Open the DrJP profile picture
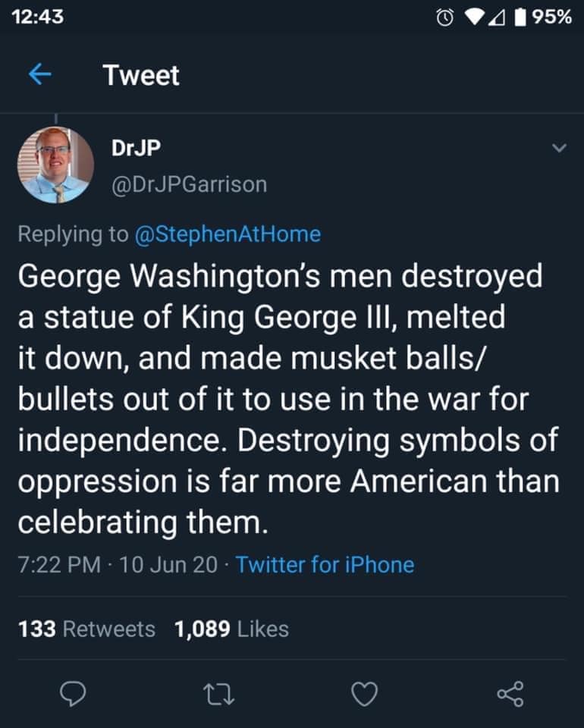Screen dimensions: 584x728 [x=55, y=165]
